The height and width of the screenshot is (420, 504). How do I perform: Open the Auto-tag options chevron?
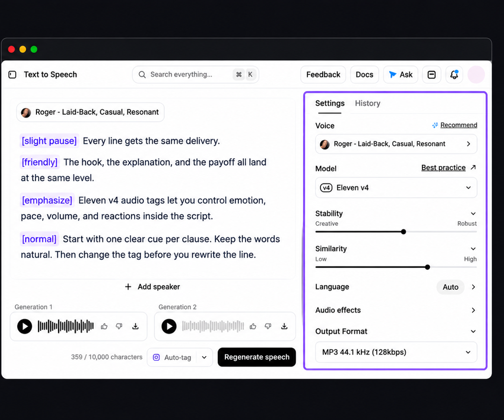204,357
